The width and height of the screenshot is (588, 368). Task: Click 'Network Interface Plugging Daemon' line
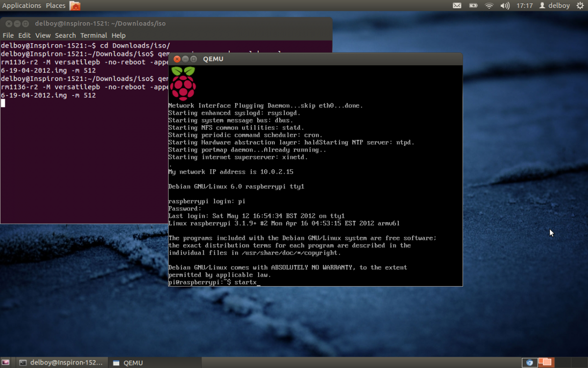point(266,105)
